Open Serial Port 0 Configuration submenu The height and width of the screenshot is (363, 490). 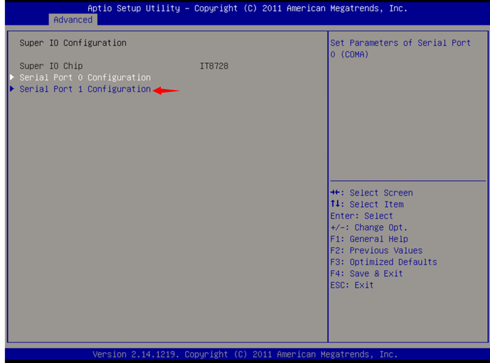(85, 78)
